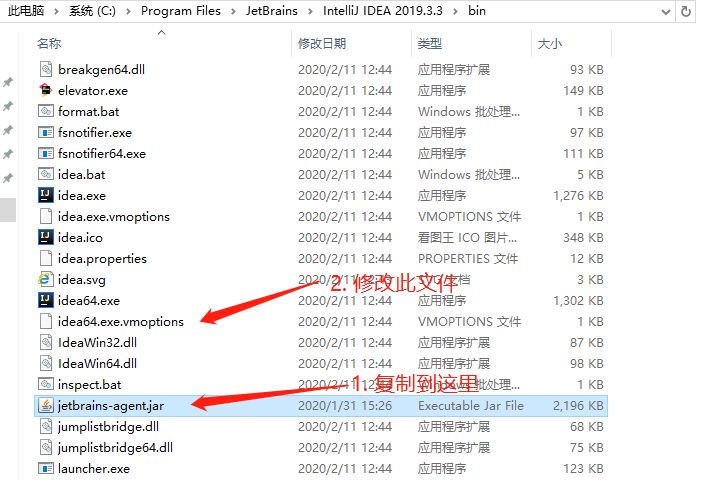Select the file named launcher.exe
Image resolution: width=705 pixels, height=484 pixels.
[x=94, y=469]
